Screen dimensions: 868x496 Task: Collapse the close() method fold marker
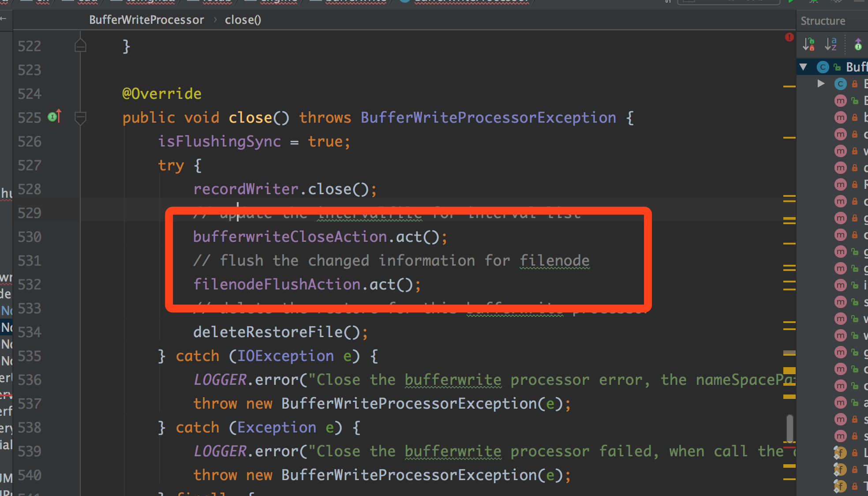point(80,118)
